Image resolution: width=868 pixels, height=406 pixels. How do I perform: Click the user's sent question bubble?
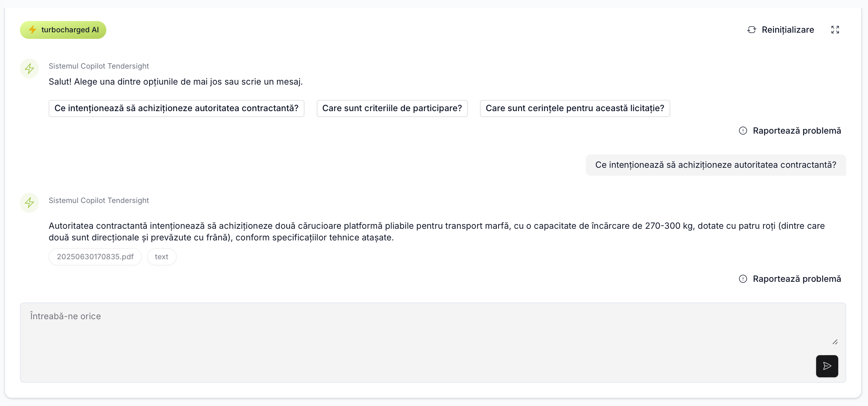[716, 165]
